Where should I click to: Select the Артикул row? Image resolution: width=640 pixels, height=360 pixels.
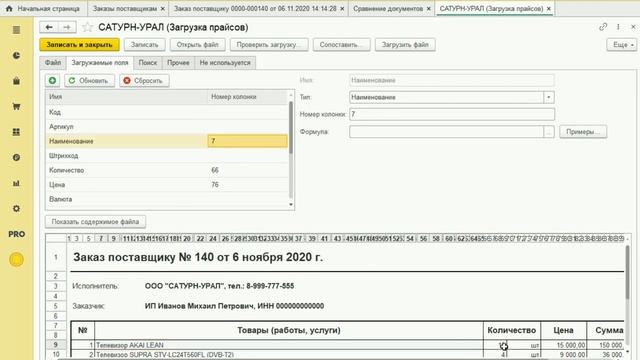(x=167, y=127)
